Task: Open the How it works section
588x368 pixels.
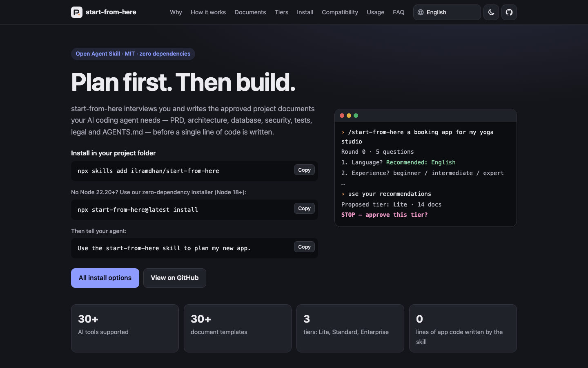Action: click(208, 12)
